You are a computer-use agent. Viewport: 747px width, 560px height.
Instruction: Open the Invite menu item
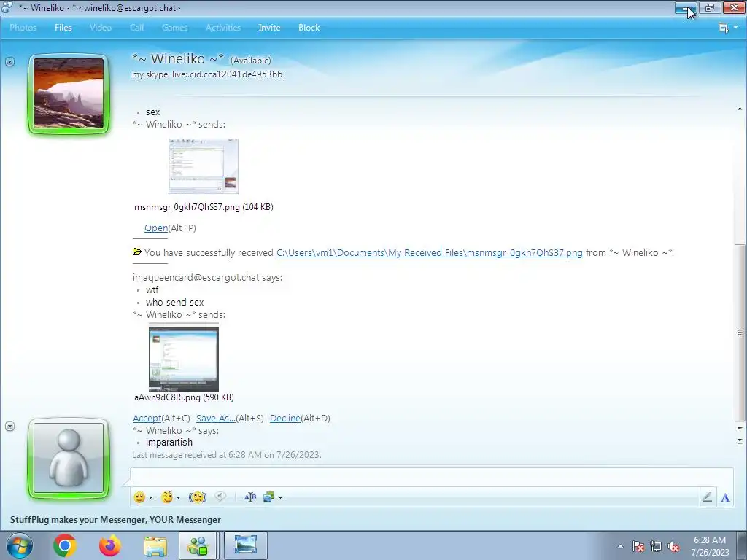(269, 28)
